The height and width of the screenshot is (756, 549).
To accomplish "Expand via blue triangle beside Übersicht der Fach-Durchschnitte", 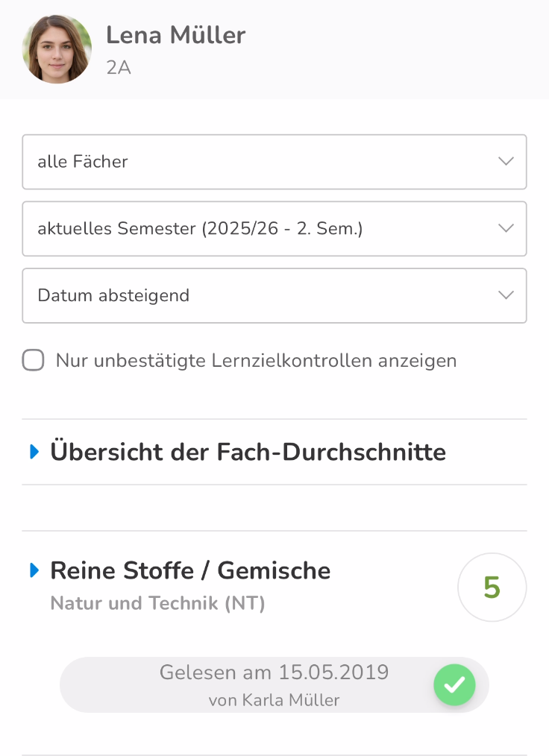I will coord(34,452).
